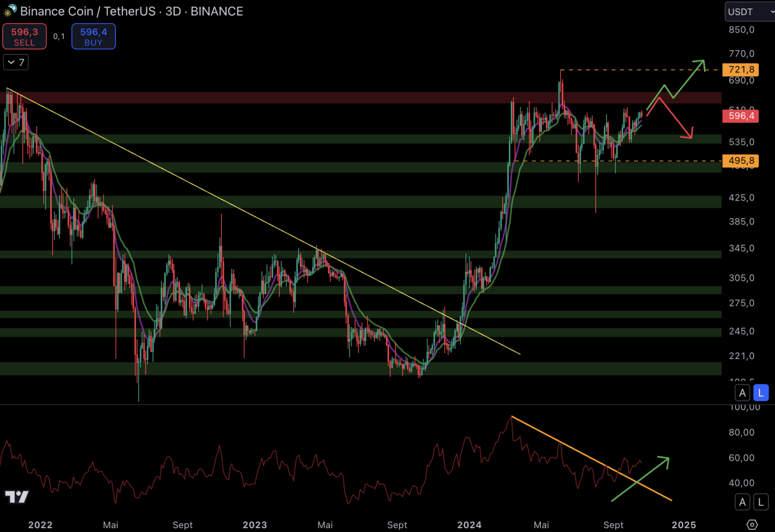
Task: Click the current price label 596,4
Action: click(740, 116)
